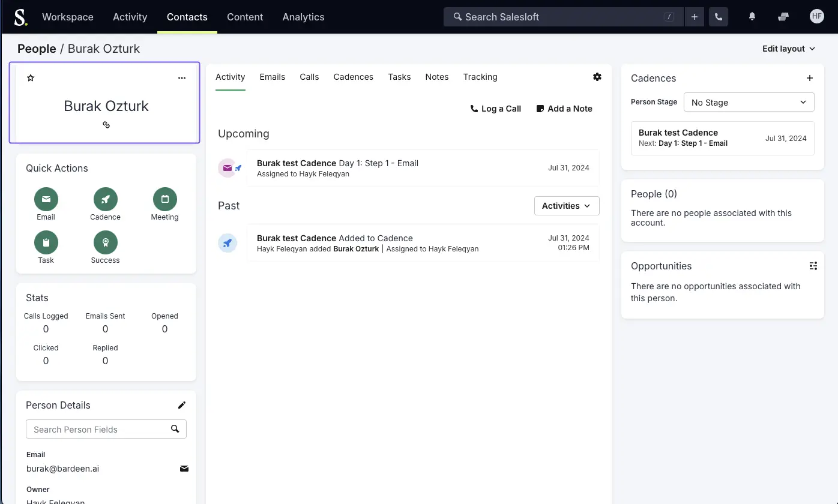Switch to the Emails tab
Screen dimensions: 838x504
[273, 77]
